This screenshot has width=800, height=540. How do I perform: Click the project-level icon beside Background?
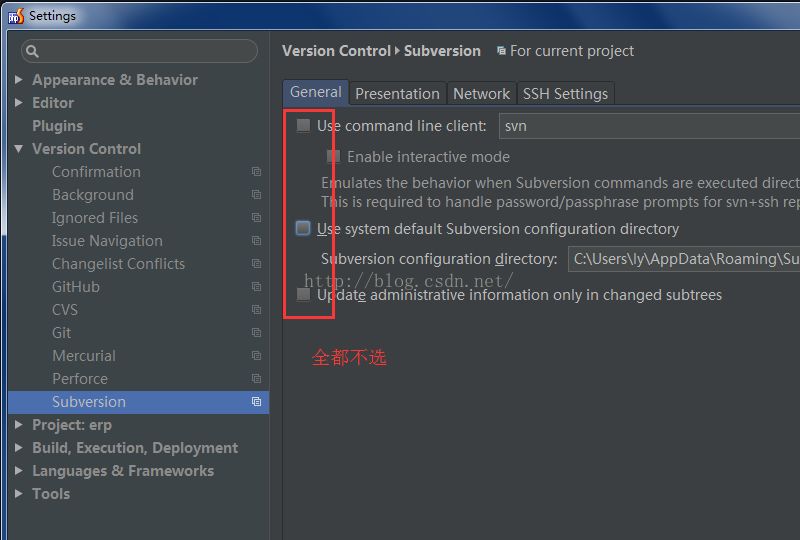tap(257, 195)
